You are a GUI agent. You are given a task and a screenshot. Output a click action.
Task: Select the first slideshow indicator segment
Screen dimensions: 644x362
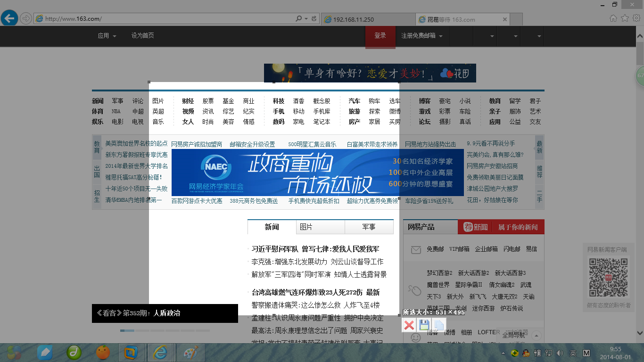(127, 330)
